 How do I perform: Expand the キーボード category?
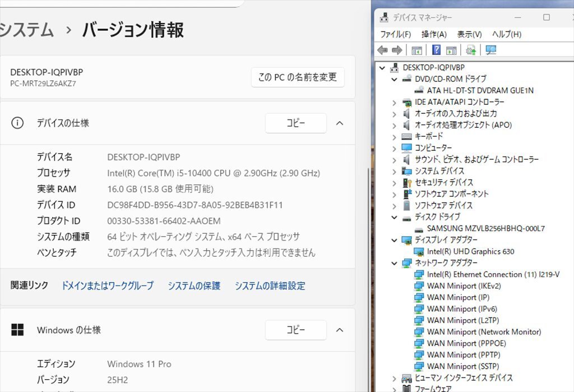coord(395,136)
